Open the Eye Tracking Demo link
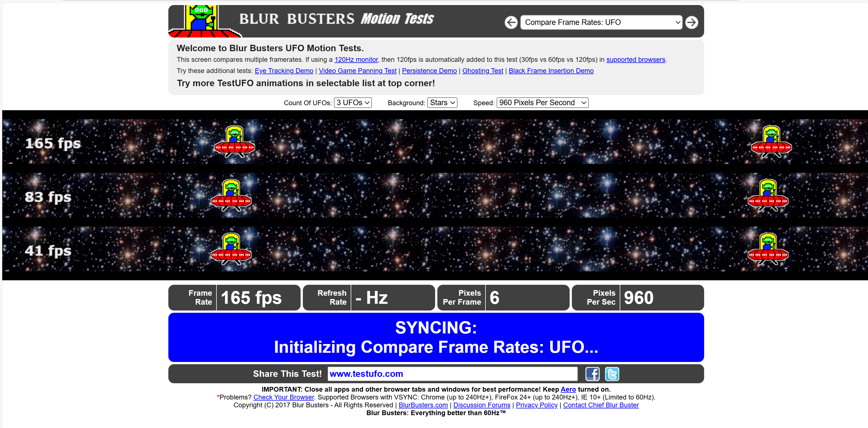868x428 pixels. tap(284, 71)
